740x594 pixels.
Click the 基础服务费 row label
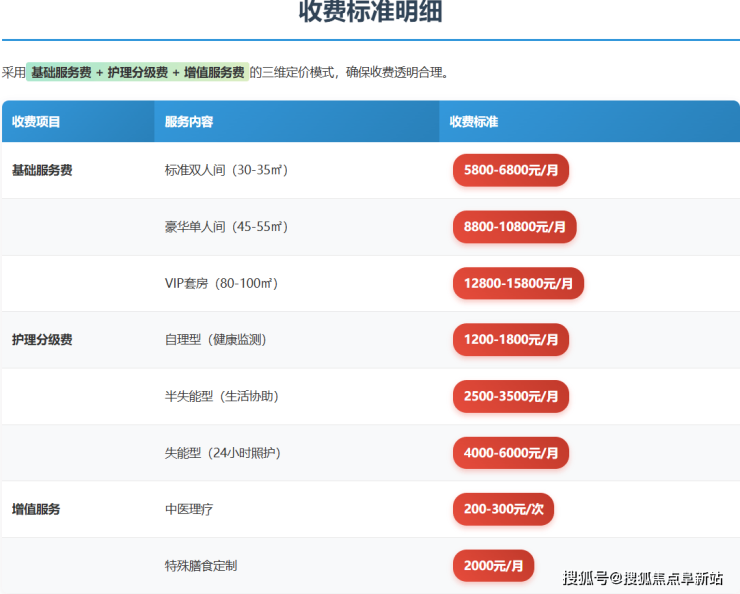[x=42, y=170]
